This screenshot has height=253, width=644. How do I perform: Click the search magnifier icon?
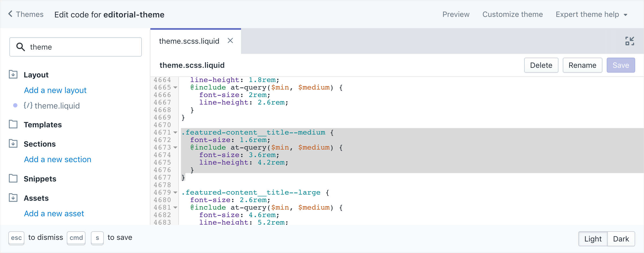(20, 47)
